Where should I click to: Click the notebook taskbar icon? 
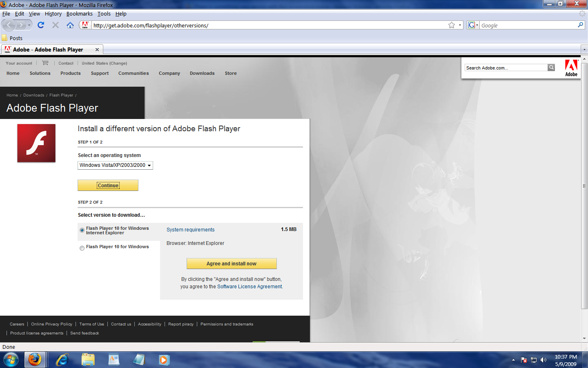pyautogui.click(x=139, y=360)
